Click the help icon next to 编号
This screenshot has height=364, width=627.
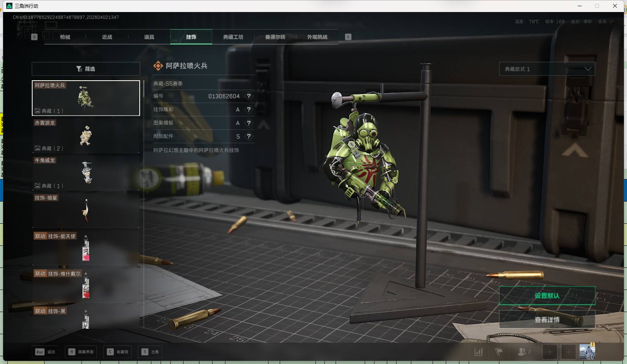tap(249, 96)
